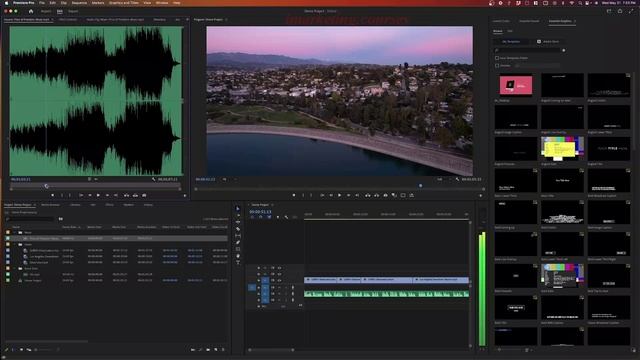Open Libraries dropdown in Essential Graphics
640x360 pixels.
(536, 65)
